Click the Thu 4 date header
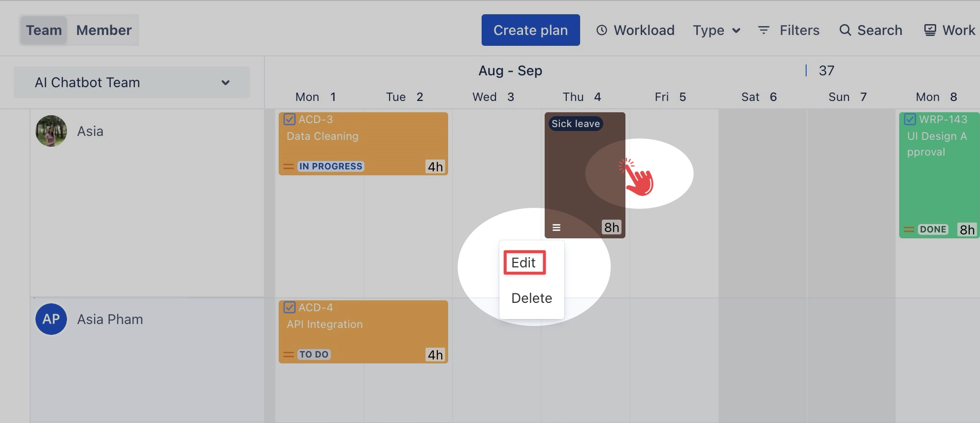The width and height of the screenshot is (980, 423). [582, 97]
